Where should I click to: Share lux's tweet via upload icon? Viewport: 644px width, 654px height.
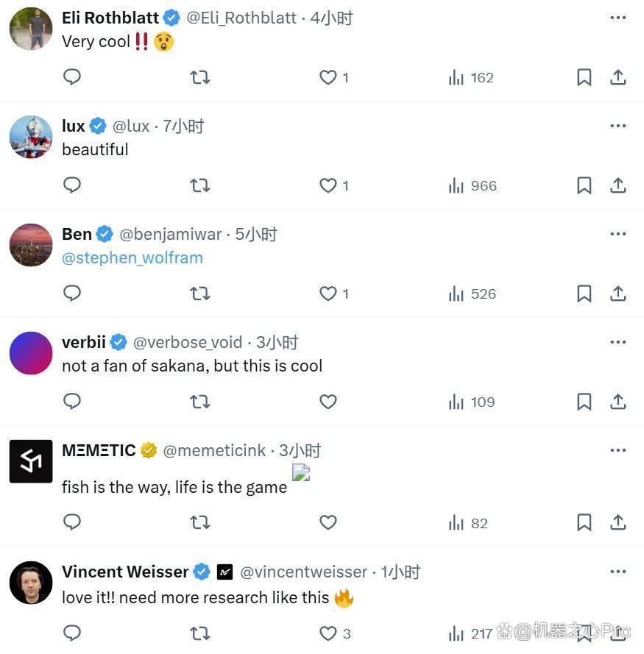pyautogui.click(x=618, y=185)
